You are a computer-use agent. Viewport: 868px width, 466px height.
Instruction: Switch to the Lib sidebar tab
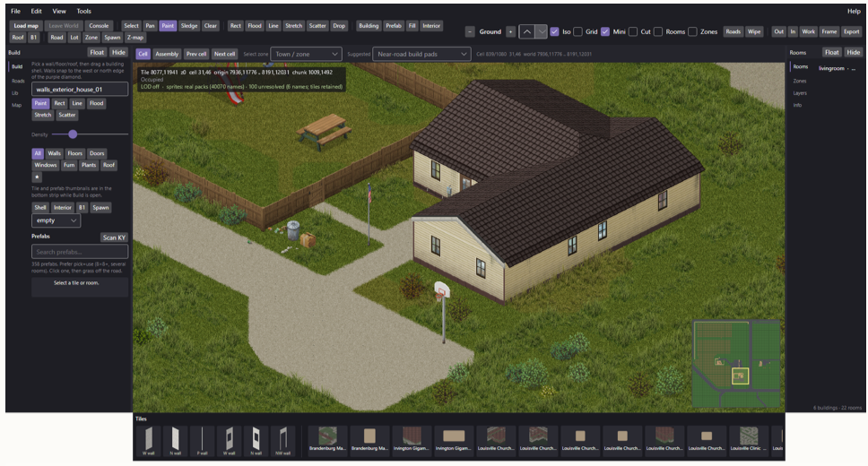15,93
